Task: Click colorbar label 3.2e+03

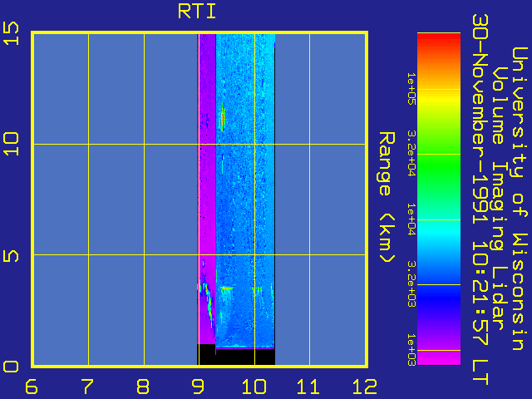Action: [x=411, y=284]
